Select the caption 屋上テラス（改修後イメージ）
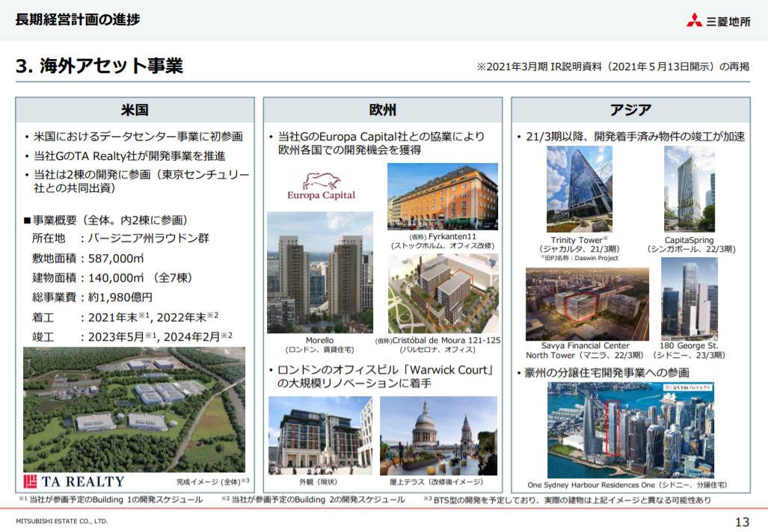The image size is (768, 532). [437, 482]
